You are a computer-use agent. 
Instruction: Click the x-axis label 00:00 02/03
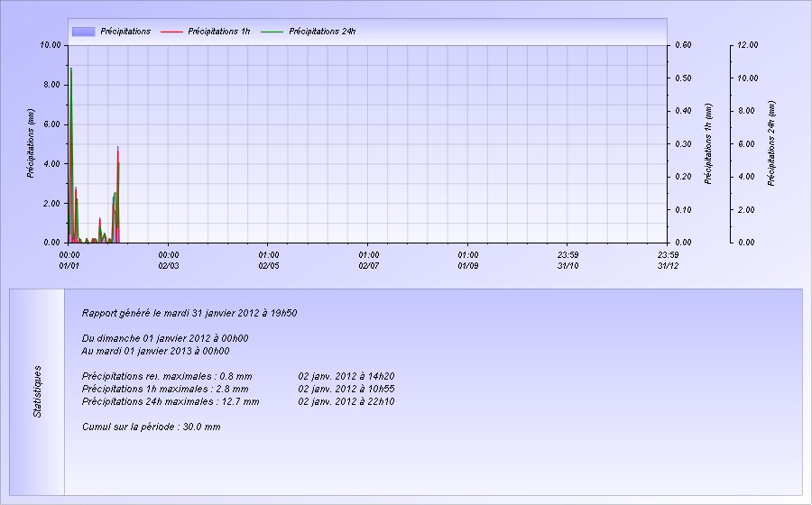(x=169, y=261)
